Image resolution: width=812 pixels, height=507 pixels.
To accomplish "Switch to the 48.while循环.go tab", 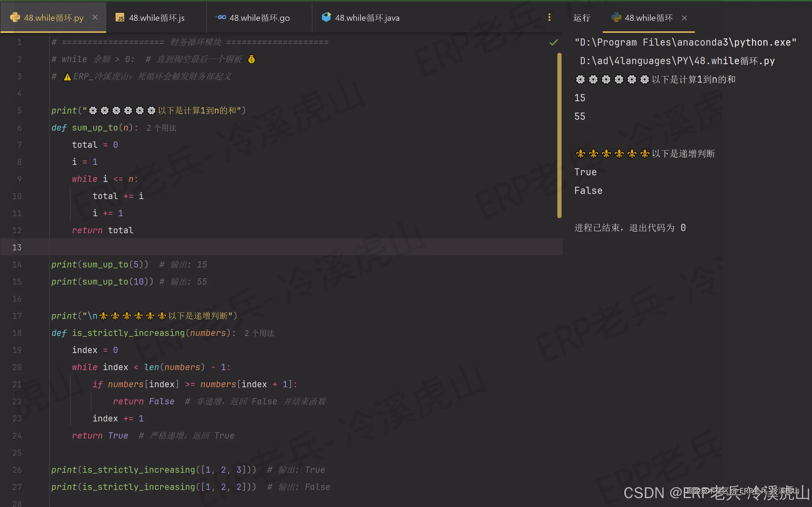I will pos(259,18).
